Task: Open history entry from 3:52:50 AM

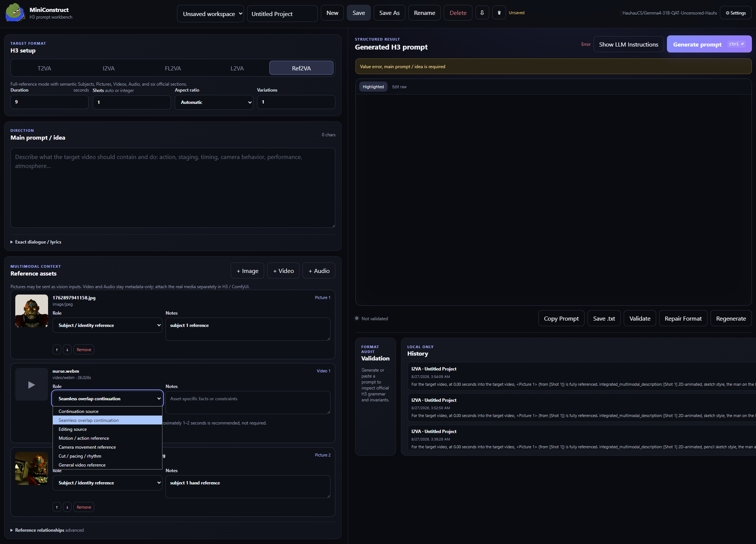Action: (x=582, y=408)
